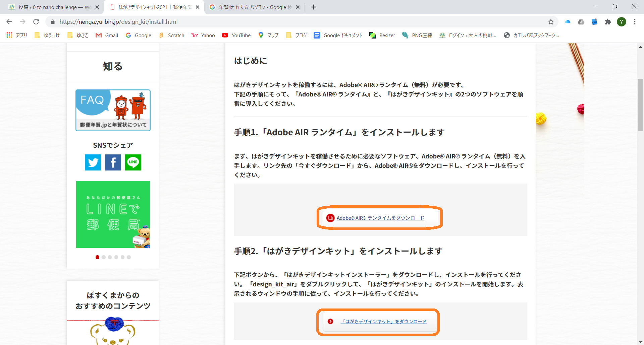Share on Twitter

click(93, 162)
